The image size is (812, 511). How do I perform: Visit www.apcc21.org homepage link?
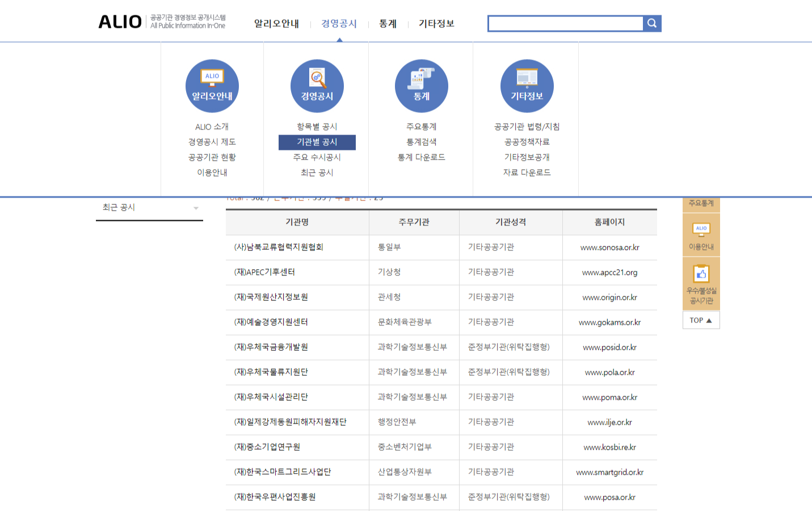pyautogui.click(x=610, y=273)
